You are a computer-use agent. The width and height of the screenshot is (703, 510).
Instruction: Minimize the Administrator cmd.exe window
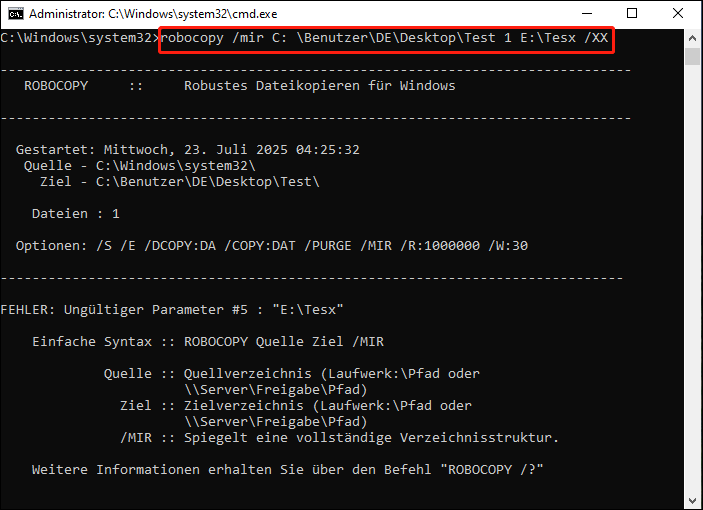pos(587,13)
